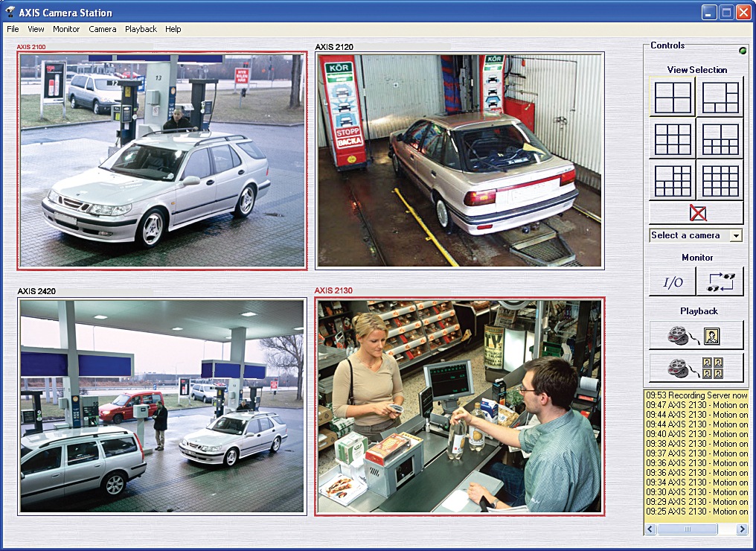Image resolution: width=756 pixels, height=551 pixels.
Task: Open the Monitor menu
Action: [x=66, y=29]
